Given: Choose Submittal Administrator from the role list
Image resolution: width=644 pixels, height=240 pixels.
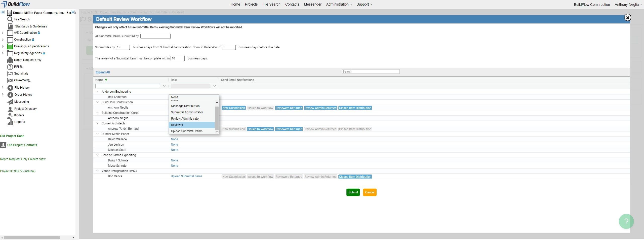Looking at the screenshot, I should click(x=192, y=112).
